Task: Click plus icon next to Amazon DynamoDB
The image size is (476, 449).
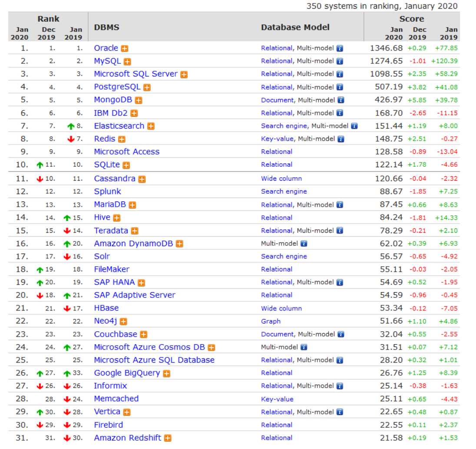Action: pos(179,244)
